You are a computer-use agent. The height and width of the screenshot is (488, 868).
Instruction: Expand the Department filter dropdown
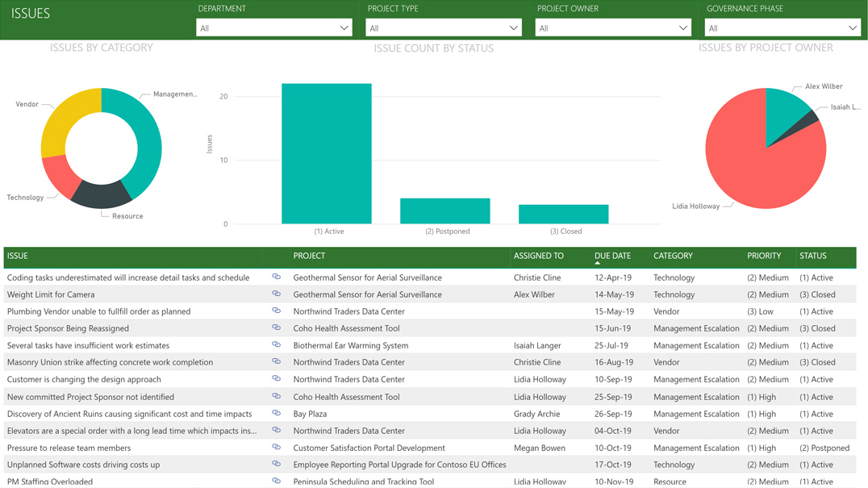(274, 28)
